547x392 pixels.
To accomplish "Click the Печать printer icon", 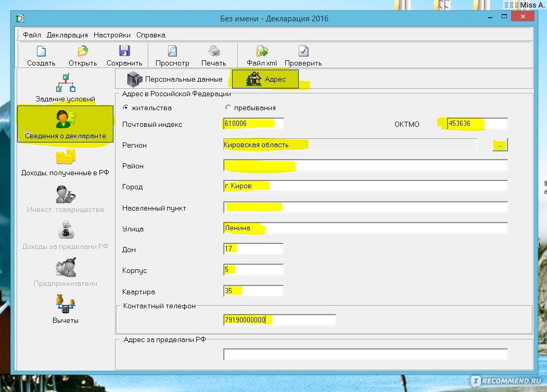I will 214,51.
